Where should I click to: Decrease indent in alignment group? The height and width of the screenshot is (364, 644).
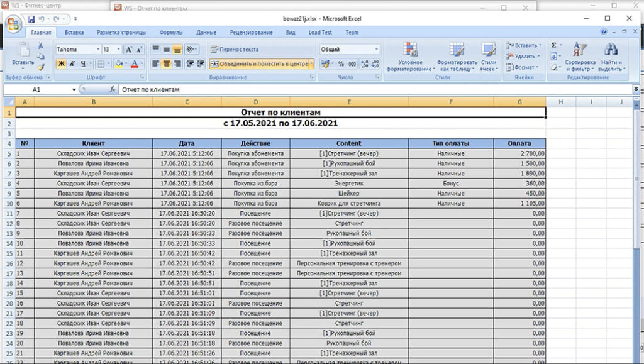pyautogui.click(x=190, y=63)
